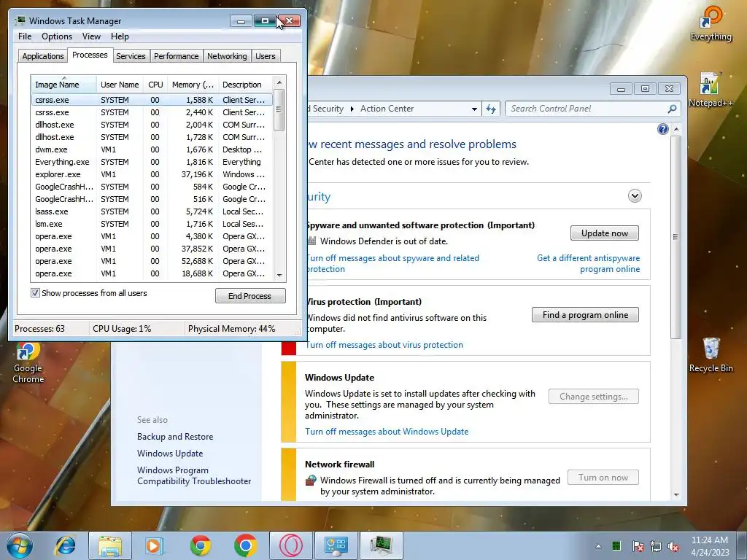Sort processes by Description column

coord(245,85)
